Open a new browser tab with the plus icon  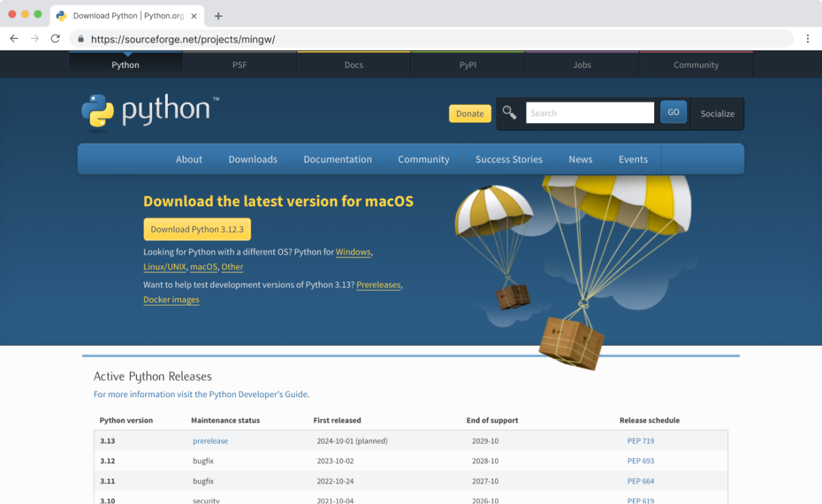(218, 14)
